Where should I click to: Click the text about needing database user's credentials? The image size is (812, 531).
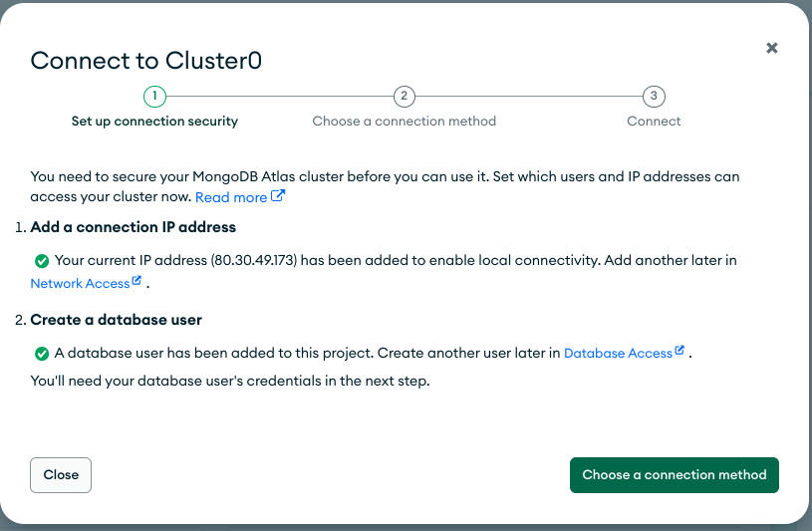pyautogui.click(x=230, y=381)
